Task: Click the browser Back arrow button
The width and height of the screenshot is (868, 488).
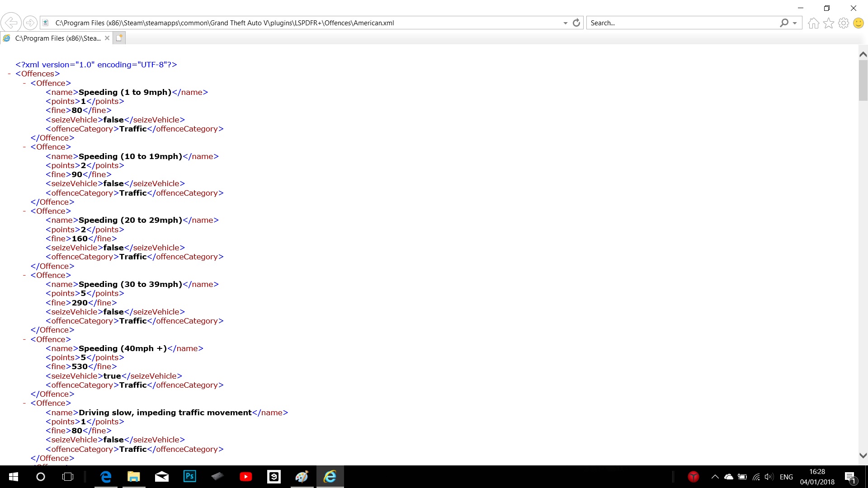Action: pos(11,23)
